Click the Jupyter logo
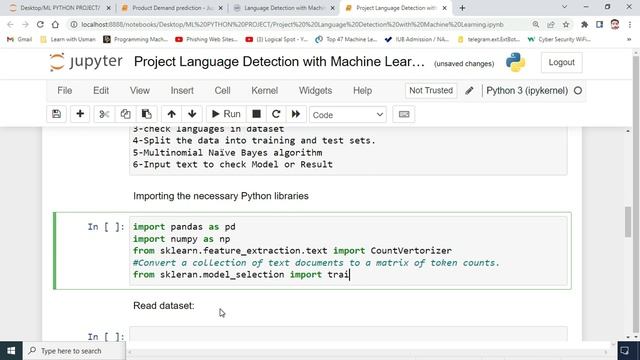Viewport: 640px width, 360px height. 86,62
